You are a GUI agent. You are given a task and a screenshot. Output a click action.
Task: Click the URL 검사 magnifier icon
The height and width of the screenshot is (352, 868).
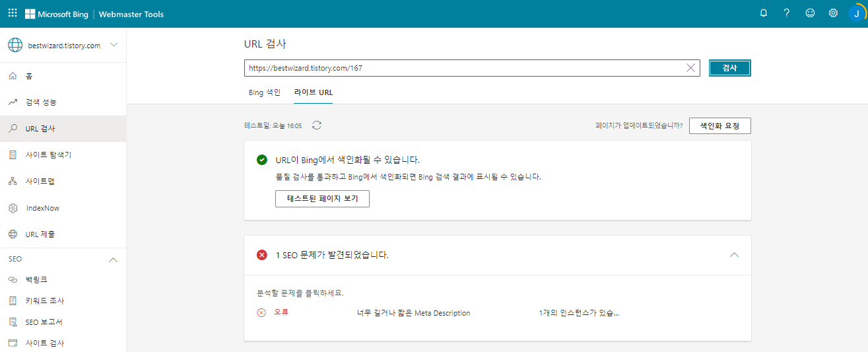[x=13, y=129]
